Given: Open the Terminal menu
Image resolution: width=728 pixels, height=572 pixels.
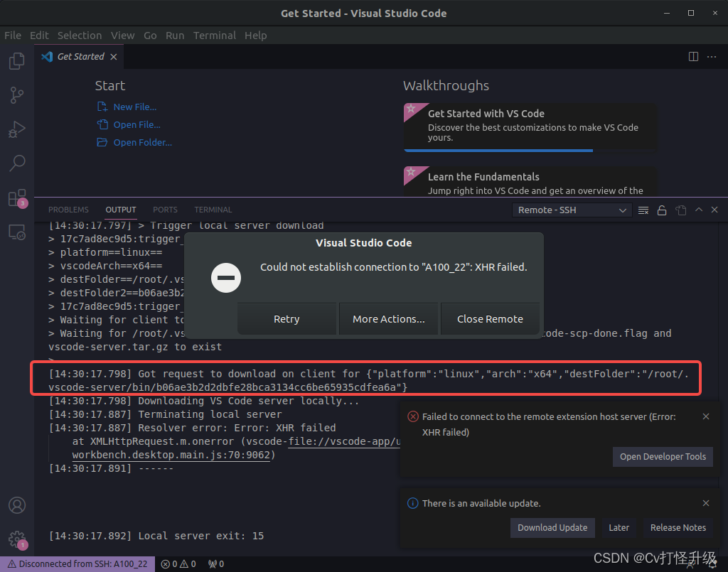Looking at the screenshot, I should (x=215, y=36).
